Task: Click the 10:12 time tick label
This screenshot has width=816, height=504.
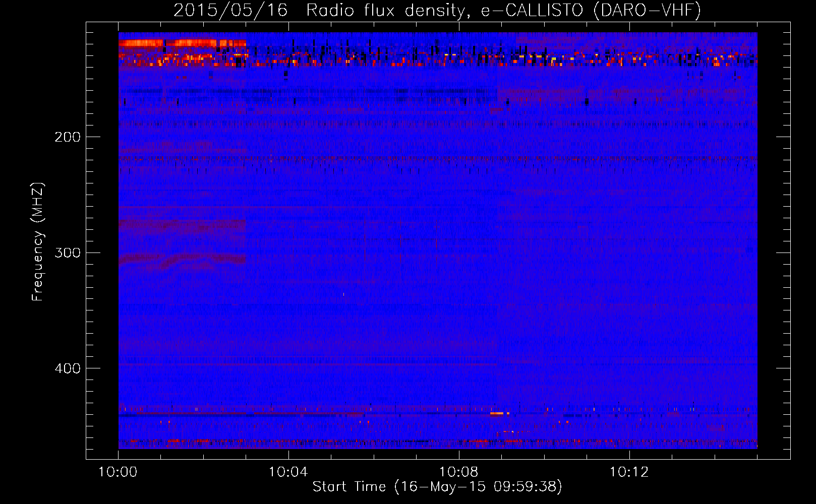Action: point(629,472)
